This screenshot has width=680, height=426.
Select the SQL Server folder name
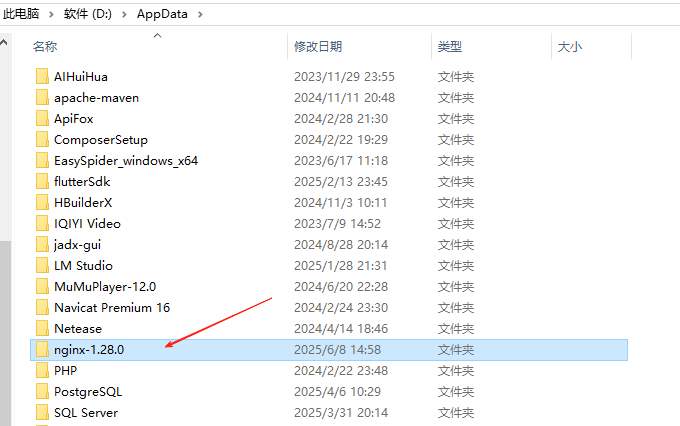[86, 413]
